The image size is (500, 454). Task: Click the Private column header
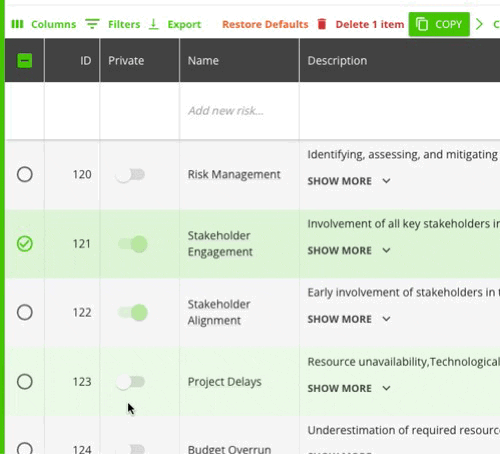coord(126,61)
